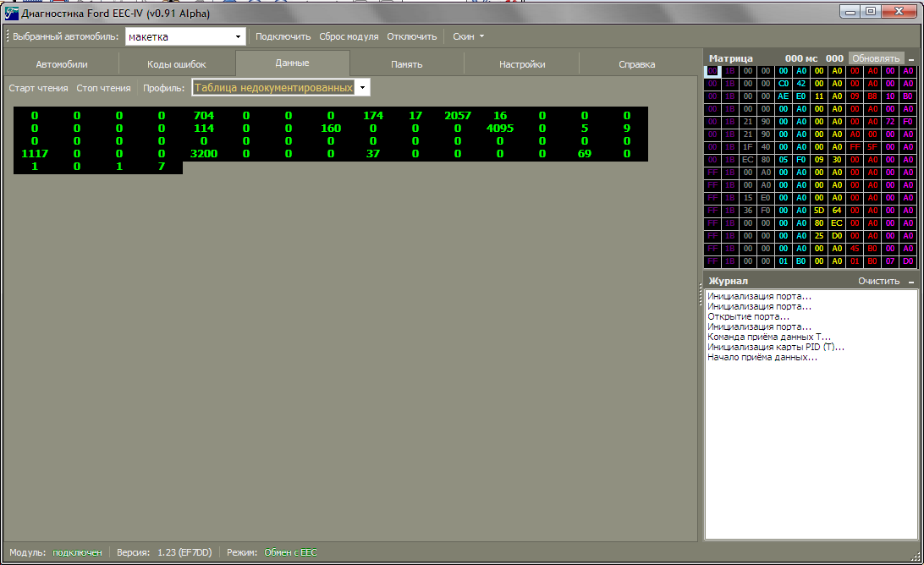Close the Ford EEC-IV diagnostics window
Image resolution: width=924 pixels, height=565 pixels.
click(x=899, y=11)
